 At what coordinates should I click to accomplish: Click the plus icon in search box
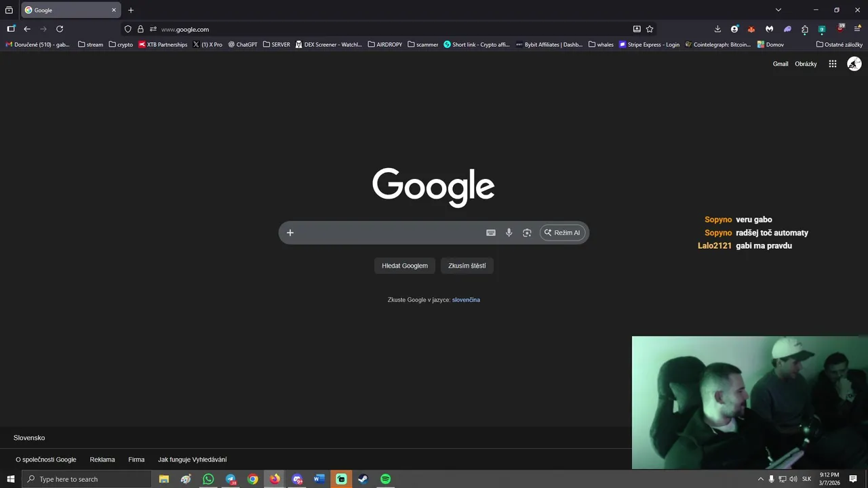coord(290,232)
